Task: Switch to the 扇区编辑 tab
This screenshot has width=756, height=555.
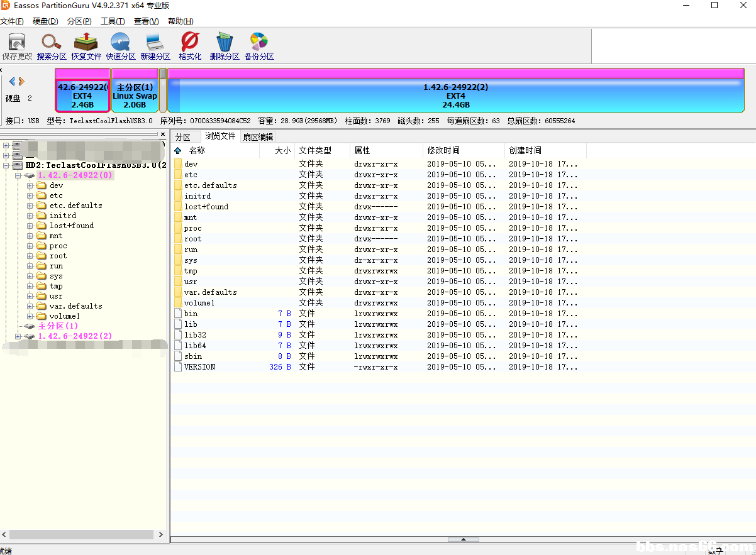Action: pyautogui.click(x=258, y=137)
